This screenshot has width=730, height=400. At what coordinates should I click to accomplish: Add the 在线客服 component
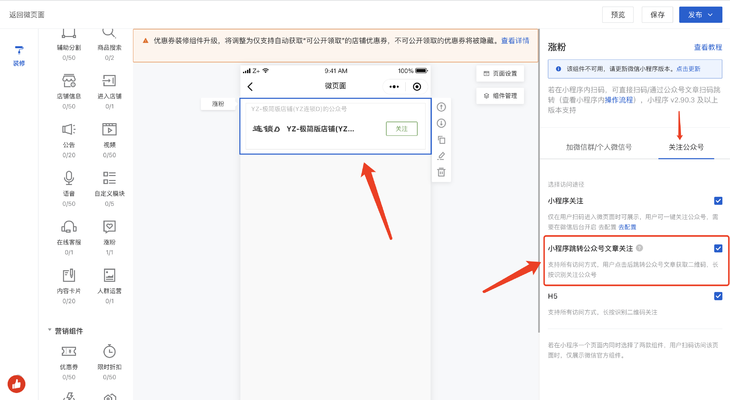tap(69, 237)
